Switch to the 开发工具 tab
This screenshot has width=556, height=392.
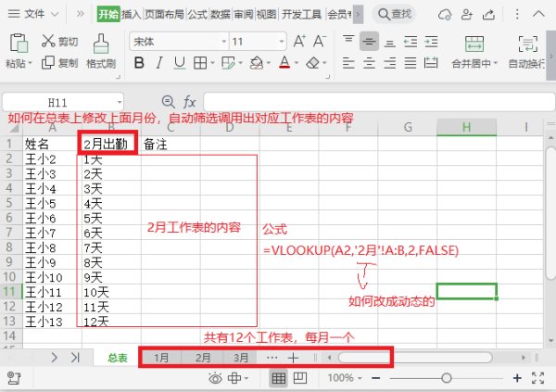coord(301,14)
